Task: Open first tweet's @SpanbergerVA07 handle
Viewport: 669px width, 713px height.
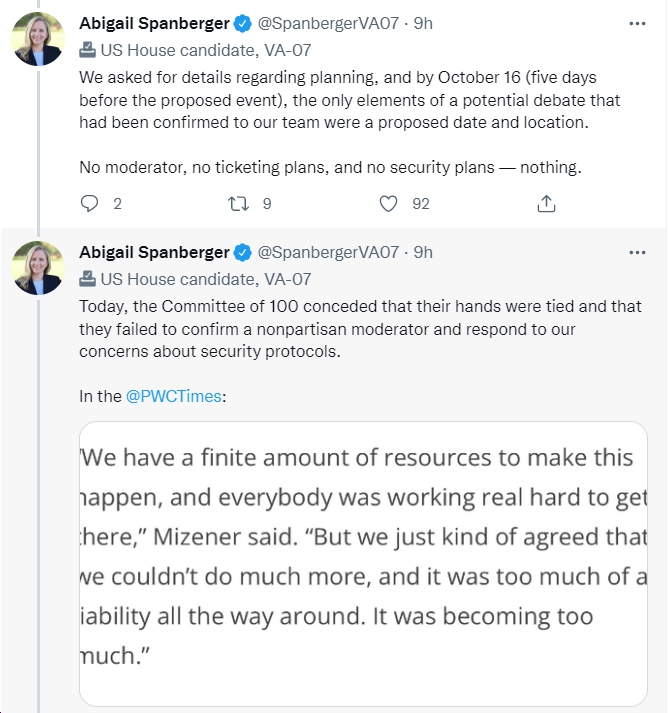Action: (328, 24)
